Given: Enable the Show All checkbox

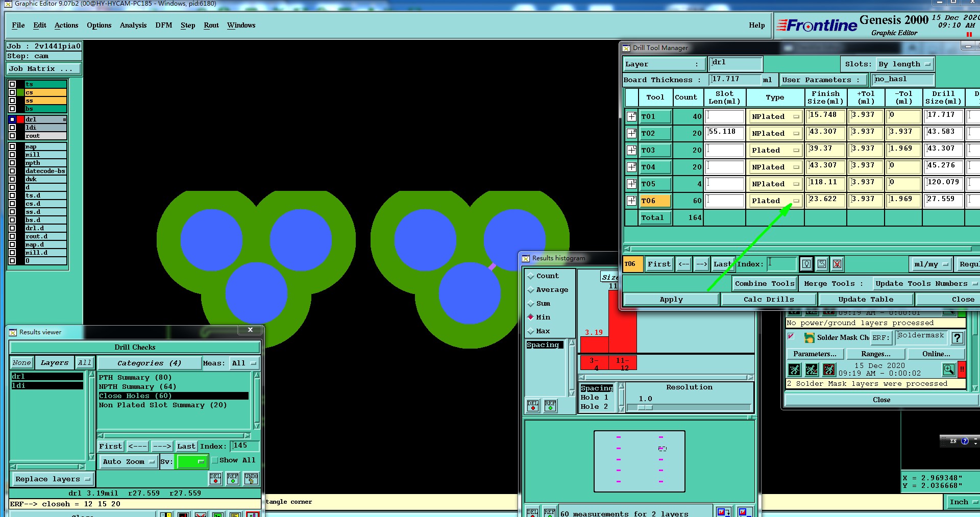Looking at the screenshot, I should 215,460.
